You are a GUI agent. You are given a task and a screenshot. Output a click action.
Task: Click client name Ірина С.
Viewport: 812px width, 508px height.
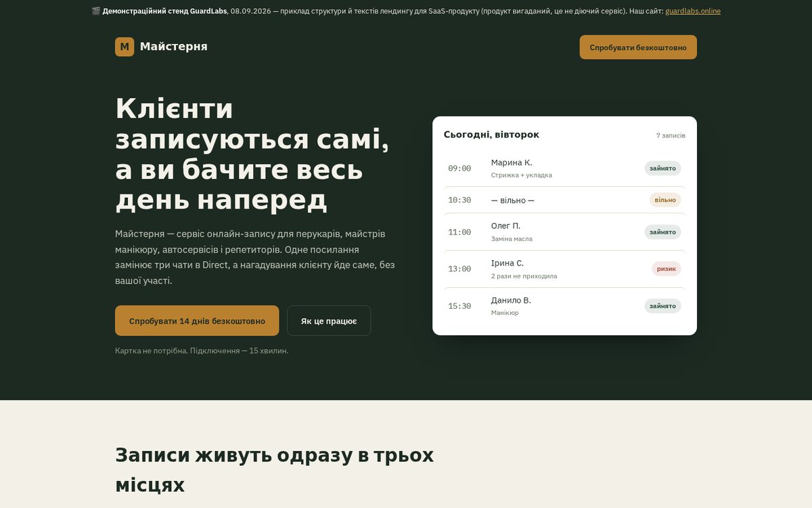pos(507,263)
